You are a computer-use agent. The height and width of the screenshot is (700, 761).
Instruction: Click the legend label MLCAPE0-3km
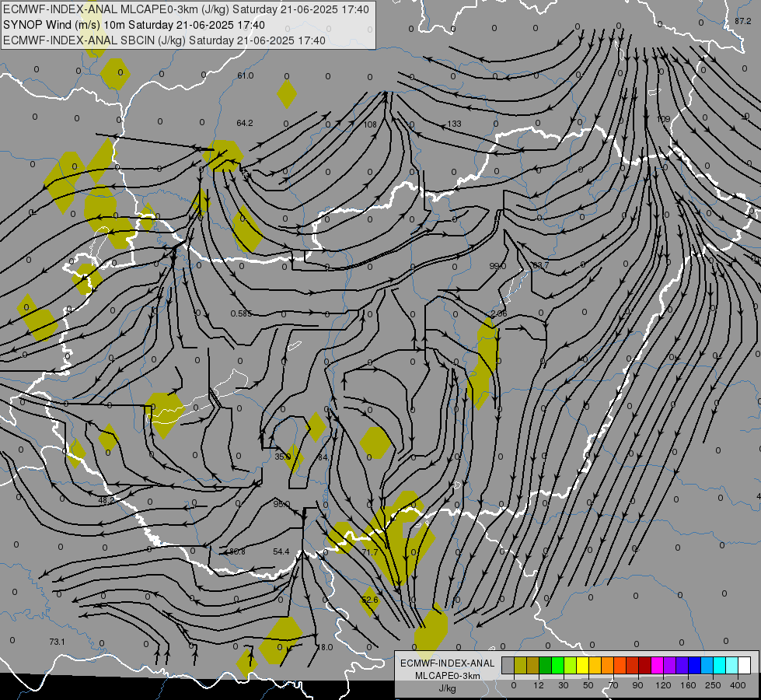coord(448,676)
